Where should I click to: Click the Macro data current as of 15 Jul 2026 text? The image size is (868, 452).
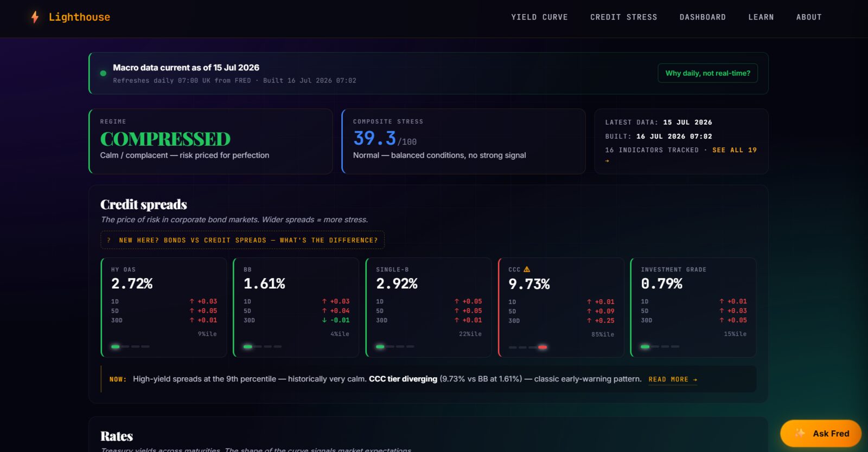[x=186, y=68]
